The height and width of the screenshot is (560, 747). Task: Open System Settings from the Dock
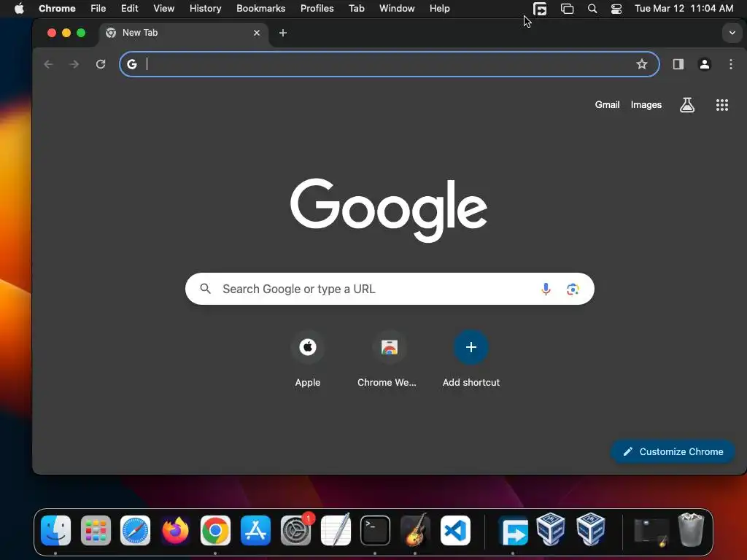point(296,530)
